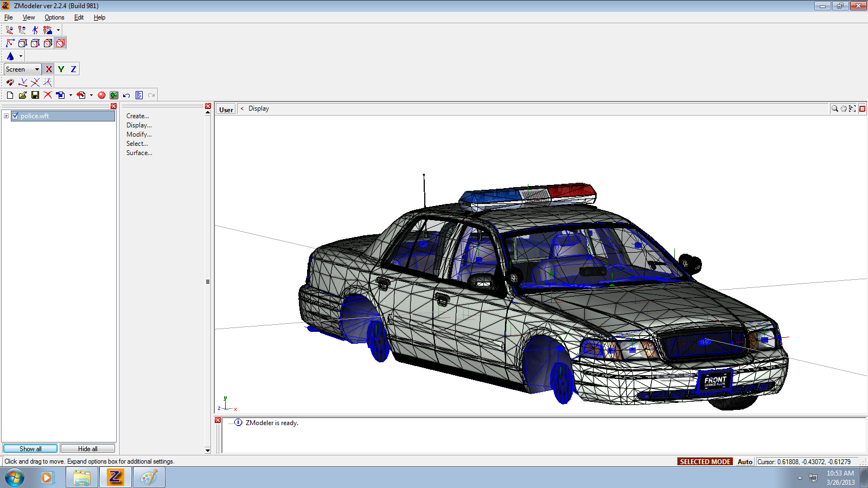Open the materials editor red sphere
The image size is (868, 488).
pyautogui.click(x=101, y=95)
